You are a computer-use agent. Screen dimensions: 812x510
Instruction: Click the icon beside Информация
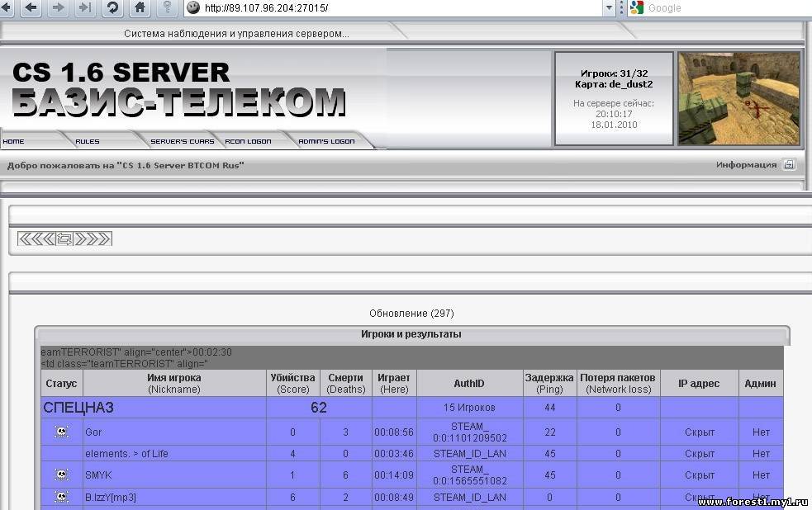pyautogui.click(x=789, y=164)
